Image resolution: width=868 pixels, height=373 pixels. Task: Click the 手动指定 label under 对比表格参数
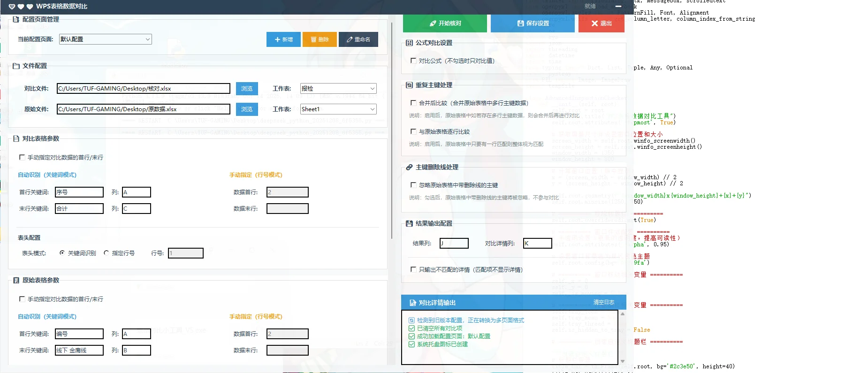(256, 175)
